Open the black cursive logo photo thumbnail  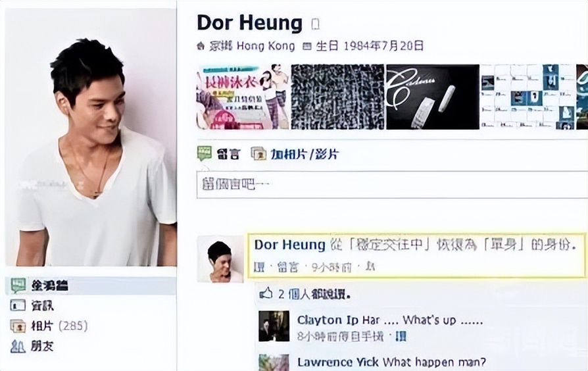coord(433,97)
